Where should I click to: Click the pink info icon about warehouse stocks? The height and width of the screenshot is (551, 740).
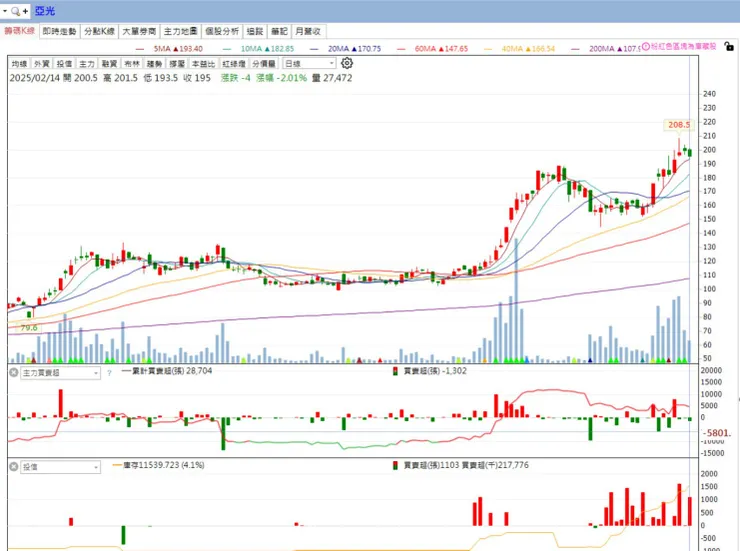pos(646,46)
